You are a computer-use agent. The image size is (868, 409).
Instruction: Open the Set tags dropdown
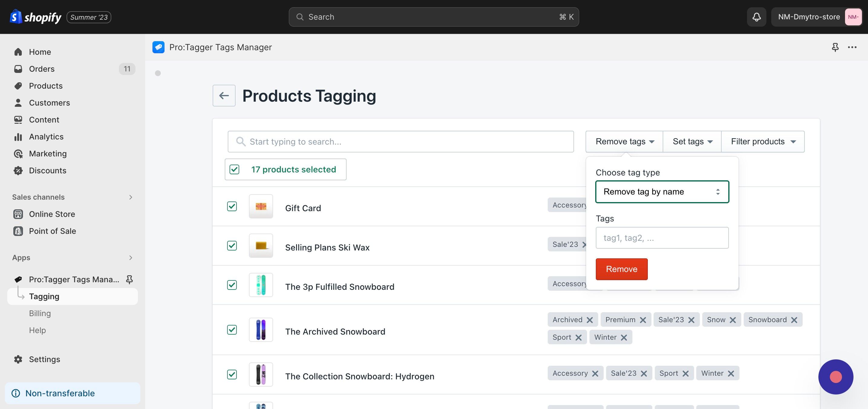coord(692,142)
